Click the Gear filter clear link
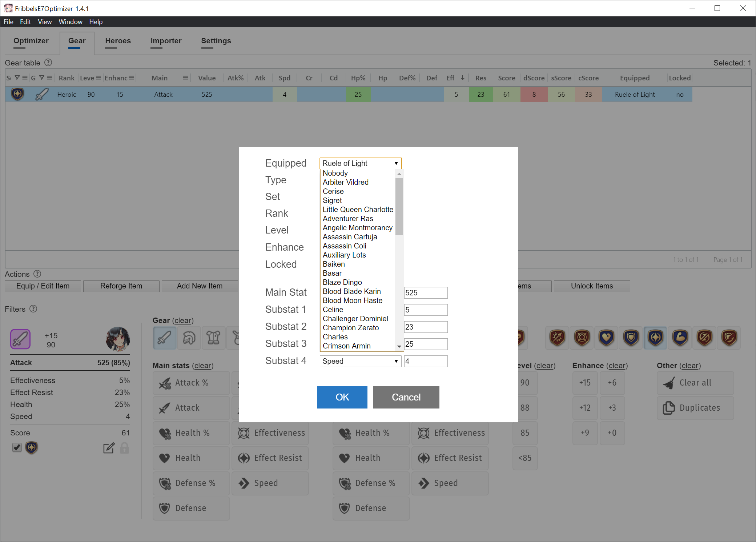 coord(183,320)
